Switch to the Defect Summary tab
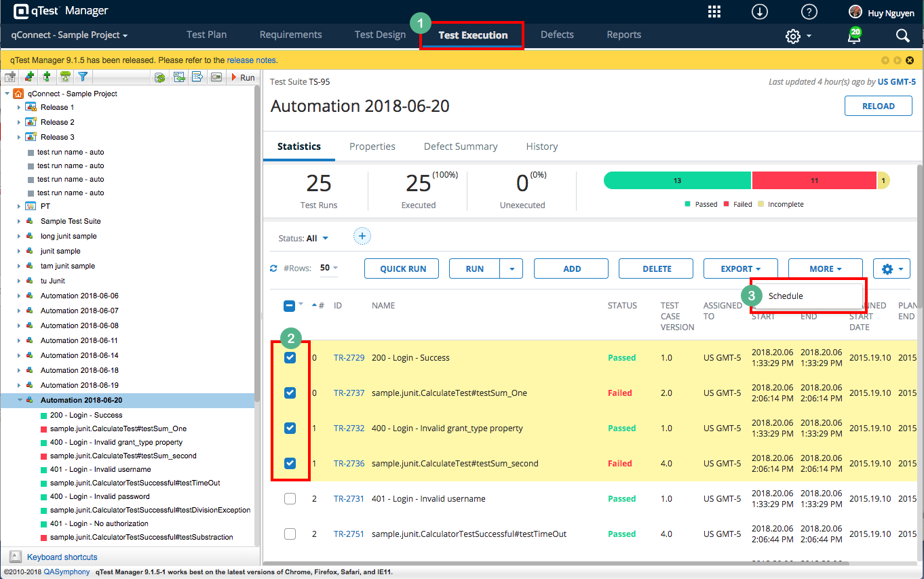Viewport: 924px width, 579px height. pyautogui.click(x=460, y=146)
